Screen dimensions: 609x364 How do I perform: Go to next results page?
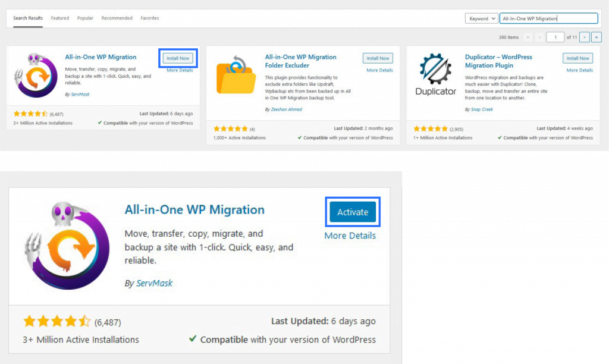[584, 37]
